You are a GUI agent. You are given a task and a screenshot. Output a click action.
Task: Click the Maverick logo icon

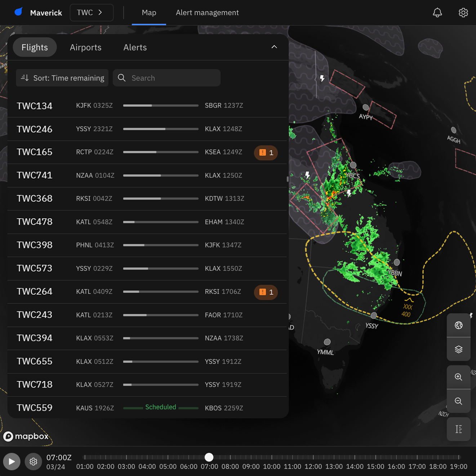(x=19, y=12)
